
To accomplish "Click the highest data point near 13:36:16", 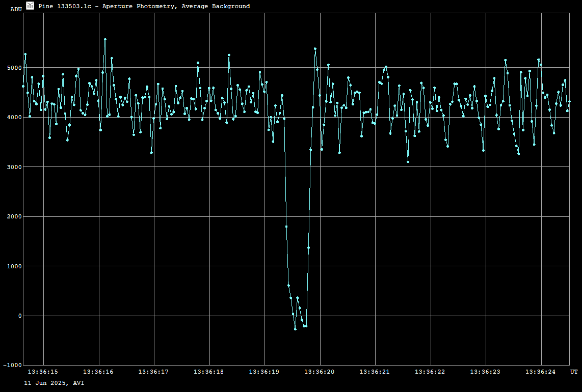I will [x=105, y=39].
